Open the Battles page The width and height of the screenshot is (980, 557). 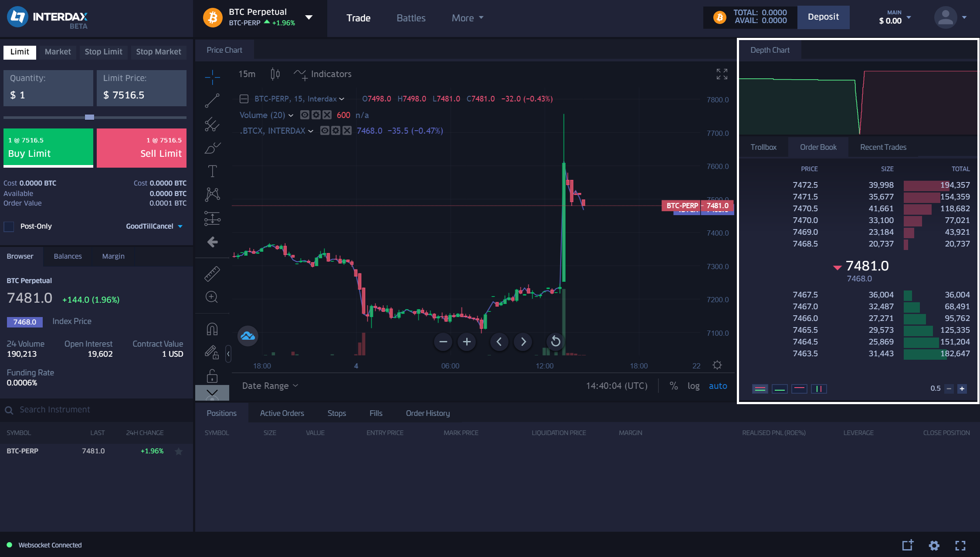tap(411, 18)
